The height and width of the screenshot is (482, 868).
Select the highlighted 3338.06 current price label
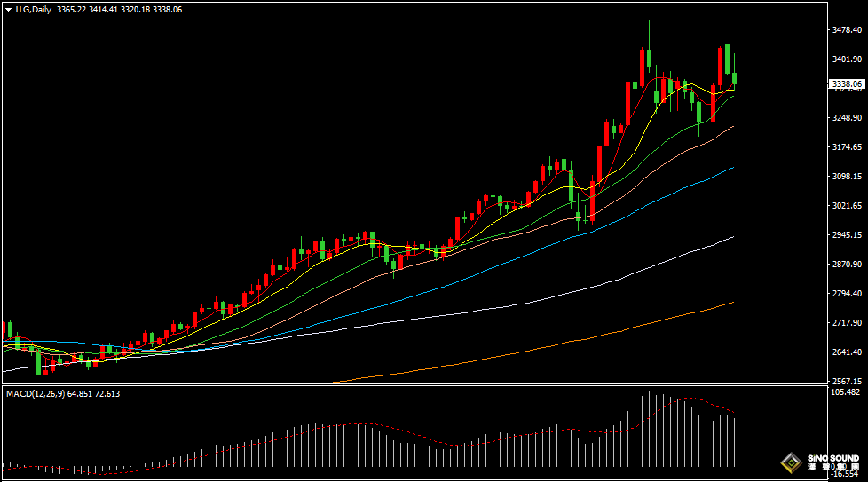coord(846,83)
